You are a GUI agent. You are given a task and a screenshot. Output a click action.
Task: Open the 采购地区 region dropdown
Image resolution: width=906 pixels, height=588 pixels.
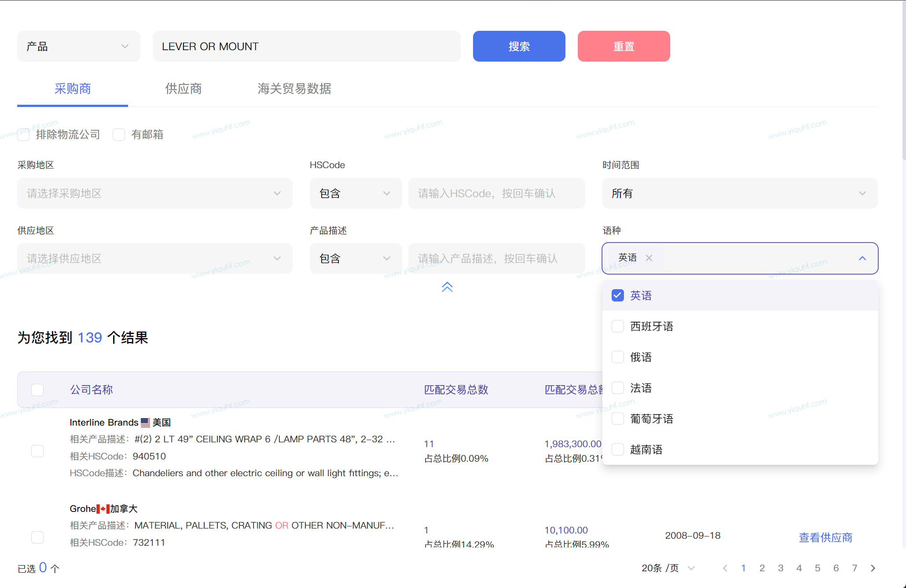(x=155, y=193)
